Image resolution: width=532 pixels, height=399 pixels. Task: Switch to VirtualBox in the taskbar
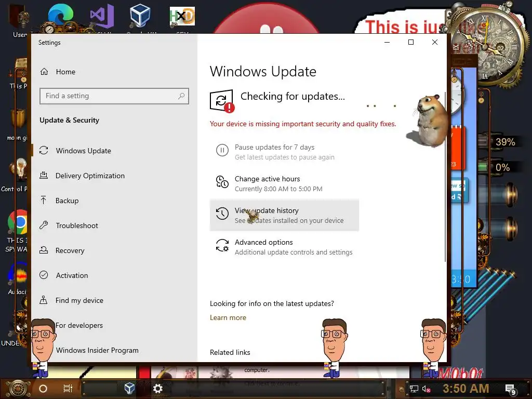129,389
